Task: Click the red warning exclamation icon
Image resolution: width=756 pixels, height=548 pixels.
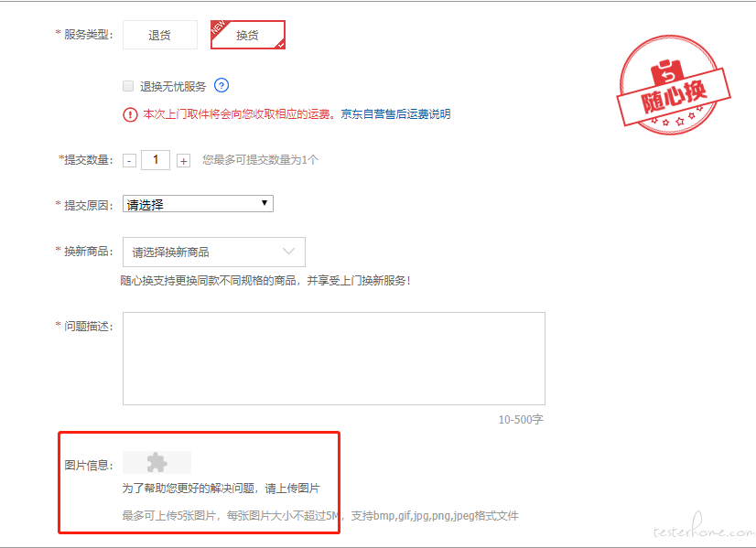Action: [130, 114]
